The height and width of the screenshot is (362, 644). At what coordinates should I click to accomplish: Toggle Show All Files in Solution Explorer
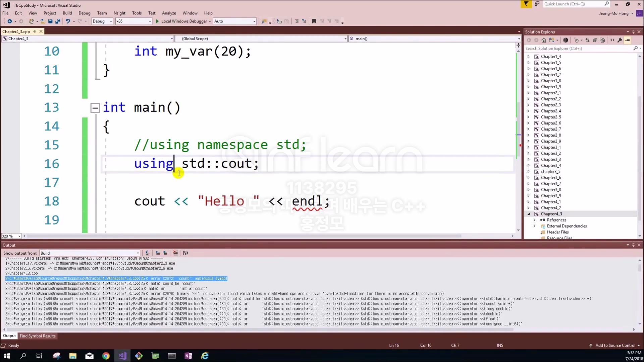click(602, 40)
